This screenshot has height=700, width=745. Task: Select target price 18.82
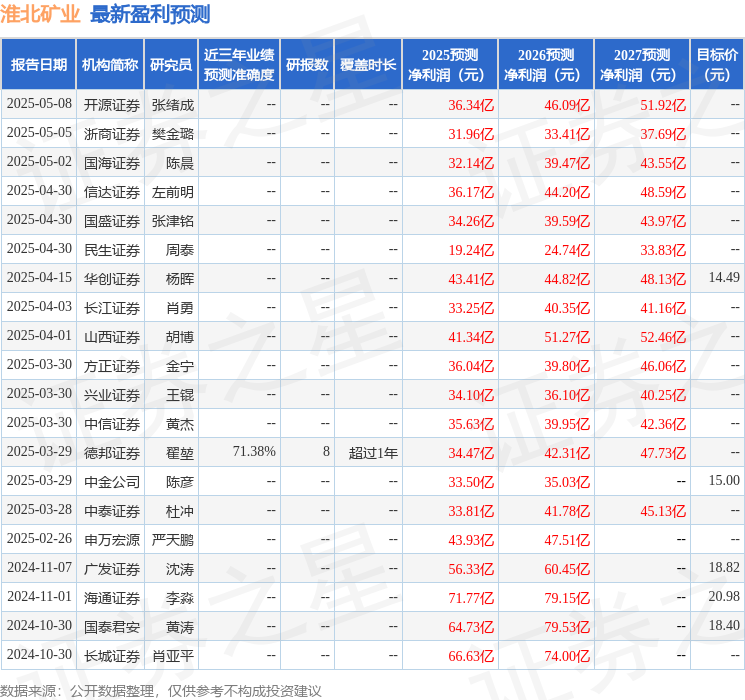tap(724, 567)
